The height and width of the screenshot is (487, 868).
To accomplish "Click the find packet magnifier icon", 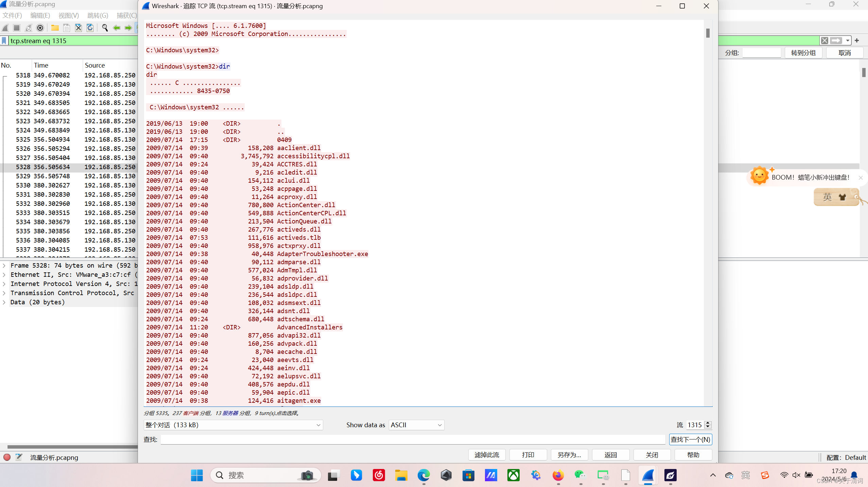I will tap(105, 28).
